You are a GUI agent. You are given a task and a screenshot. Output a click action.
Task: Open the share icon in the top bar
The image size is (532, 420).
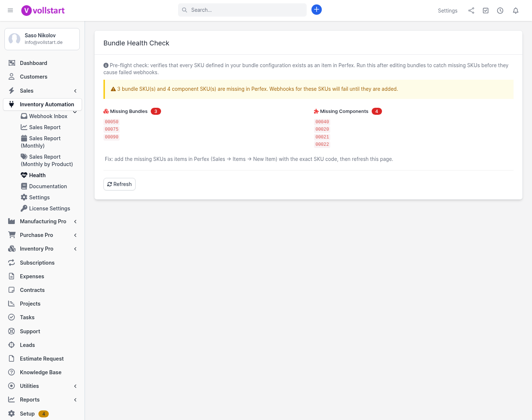point(471,11)
